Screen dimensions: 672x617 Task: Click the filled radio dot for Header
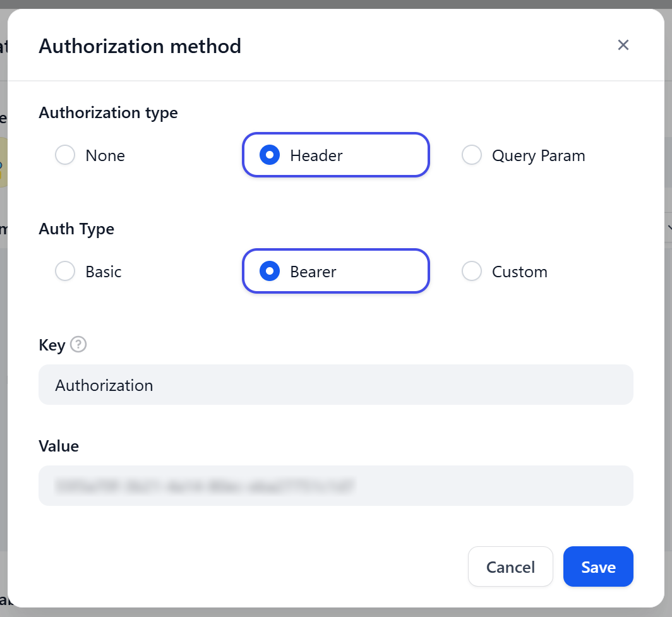270,155
